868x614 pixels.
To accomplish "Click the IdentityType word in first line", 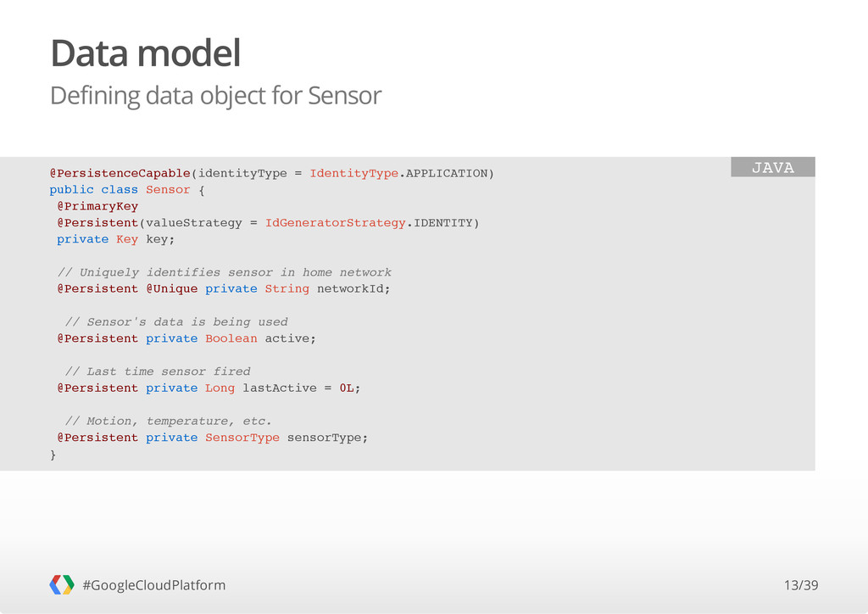I will (x=353, y=173).
